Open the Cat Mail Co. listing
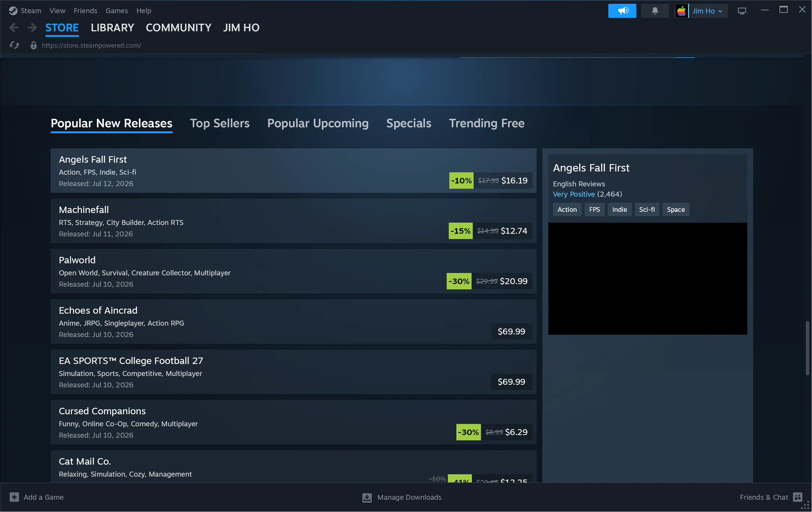 [293, 466]
